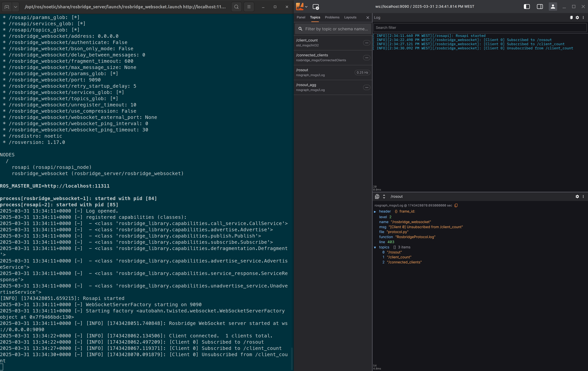Image resolution: width=588 pixels, height=371 pixels.
Task: Select the /rosout_agg topic row
Action: pos(333,88)
